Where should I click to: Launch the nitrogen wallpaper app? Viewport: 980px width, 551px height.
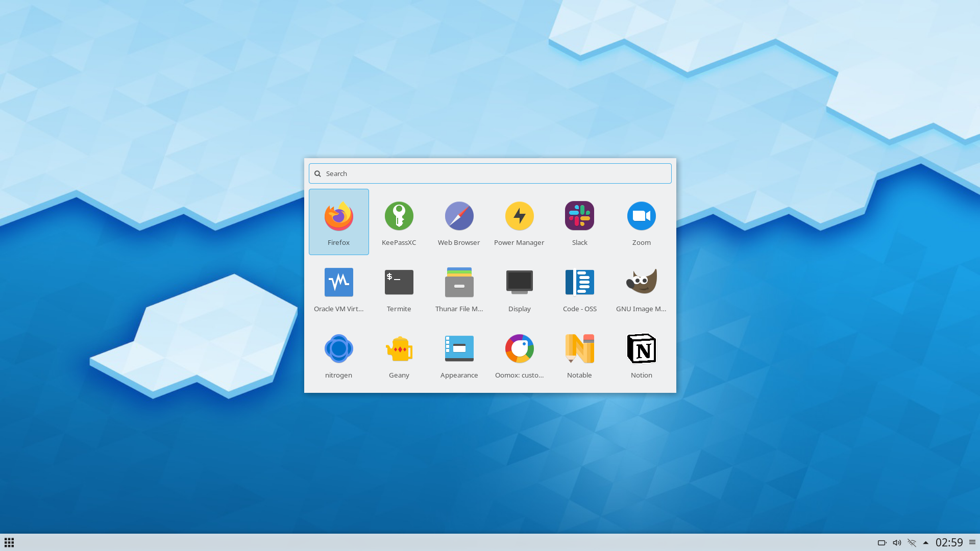[x=338, y=354]
